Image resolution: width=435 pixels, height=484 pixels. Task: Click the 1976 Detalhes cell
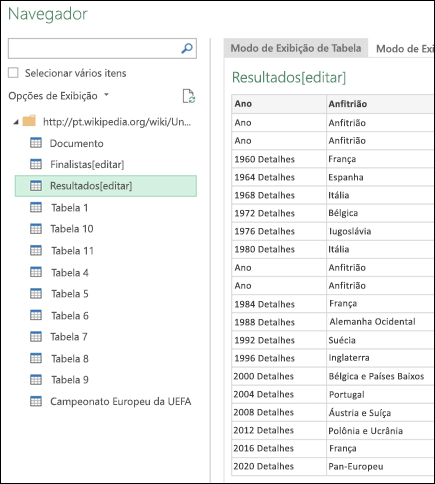point(279,231)
